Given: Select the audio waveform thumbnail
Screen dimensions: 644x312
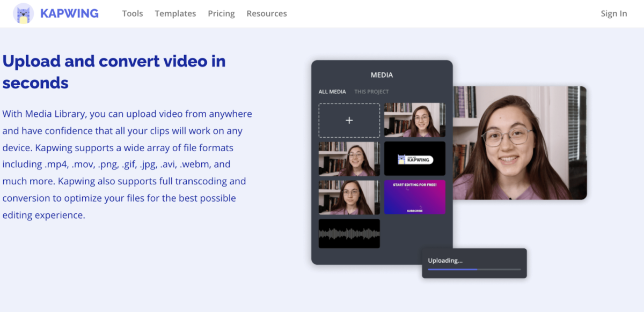Looking at the screenshot, I should [349, 234].
